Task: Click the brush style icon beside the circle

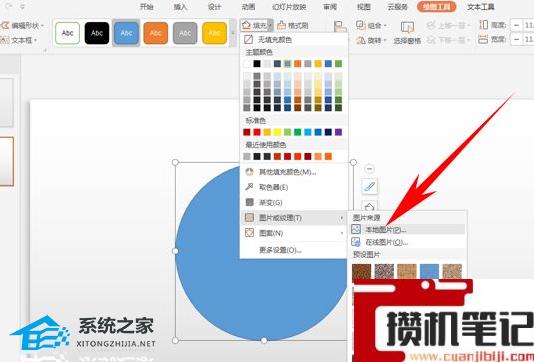Action: click(x=370, y=186)
